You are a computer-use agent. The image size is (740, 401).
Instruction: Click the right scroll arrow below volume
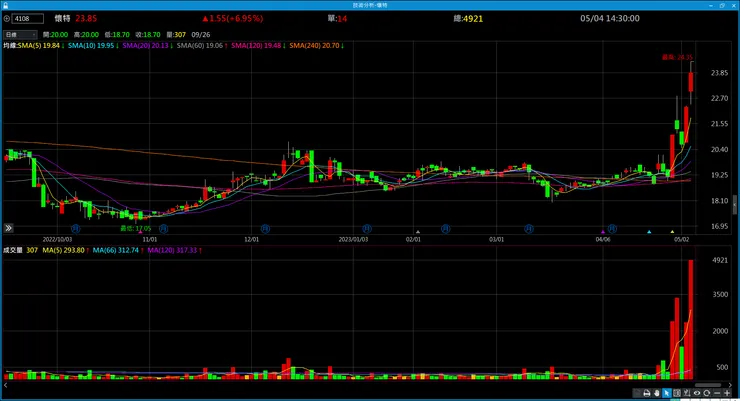pyautogui.click(x=730, y=385)
